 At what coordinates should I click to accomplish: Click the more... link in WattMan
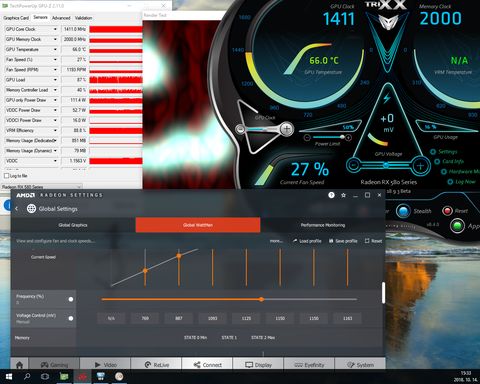coord(276,241)
